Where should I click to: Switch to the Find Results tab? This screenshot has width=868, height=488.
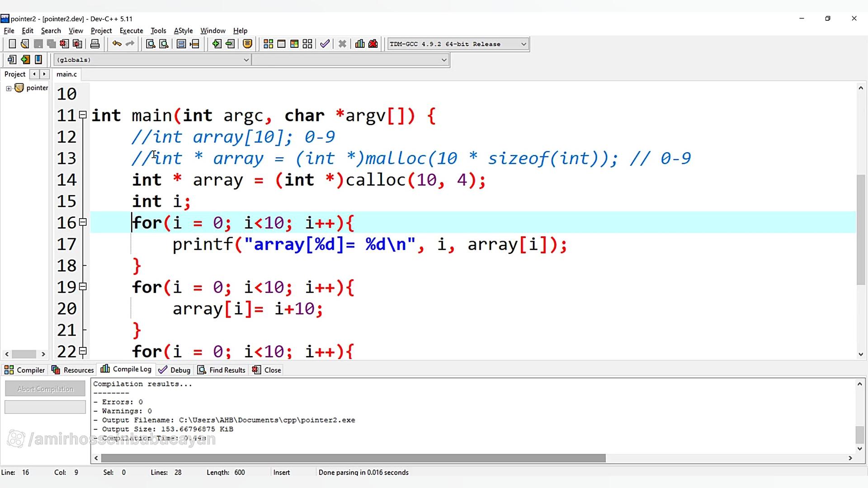[x=222, y=370]
